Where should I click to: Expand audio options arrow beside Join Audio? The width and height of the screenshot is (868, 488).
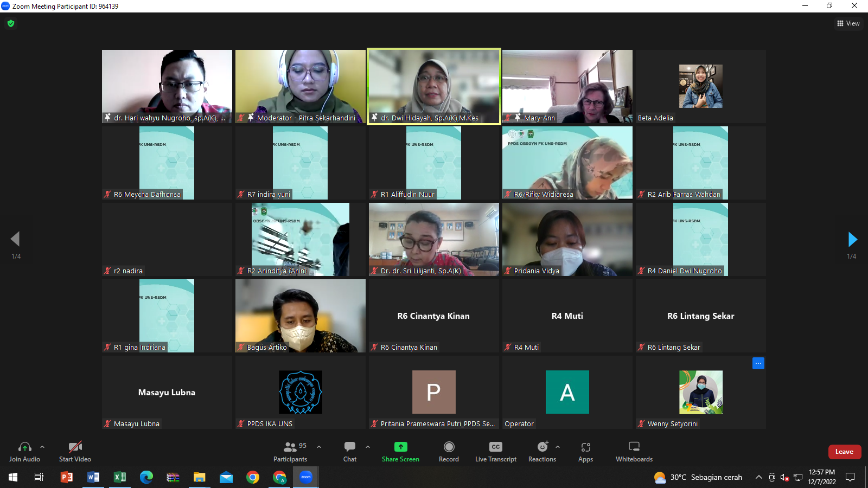click(42, 447)
